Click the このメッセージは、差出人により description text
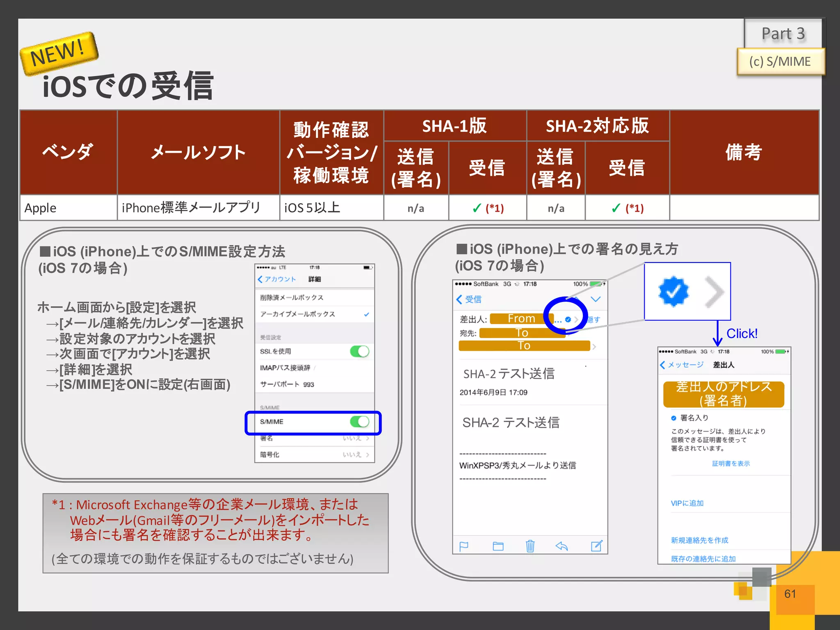840x630 pixels. click(x=718, y=440)
